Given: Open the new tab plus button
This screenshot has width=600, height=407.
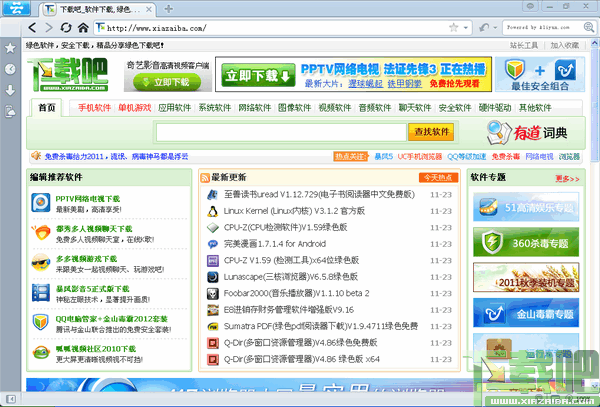Looking at the screenshot, I should 168,9.
